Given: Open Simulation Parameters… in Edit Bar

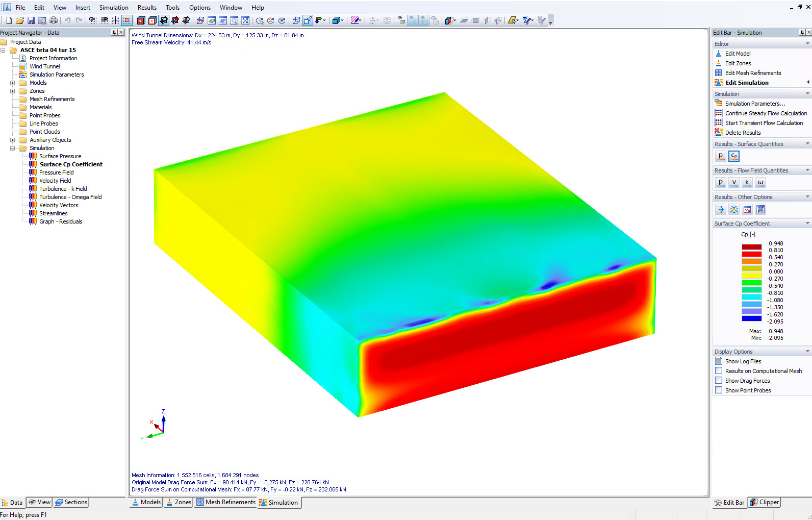Looking at the screenshot, I should tap(755, 104).
